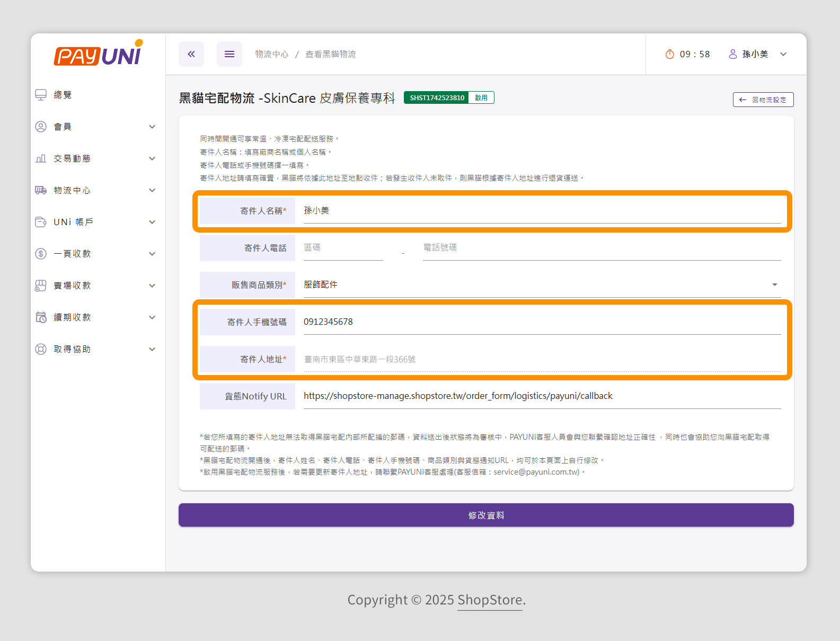This screenshot has height=641, width=840.
Task: Open the 販售商品類別 dropdown
Action: (x=542, y=285)
